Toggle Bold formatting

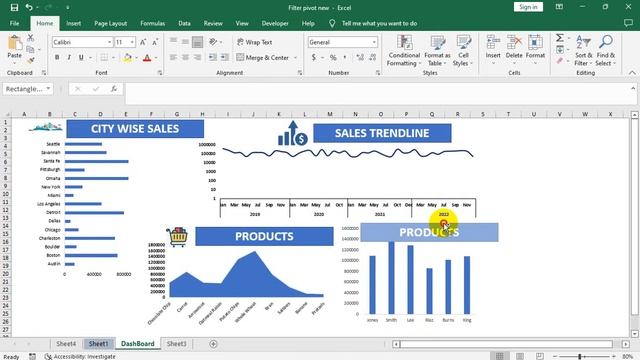pos(57,58)
